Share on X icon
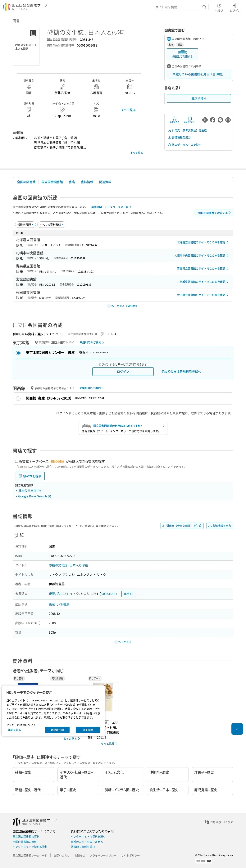This screenshot has width=246, height=868. [x=205, y=120]
